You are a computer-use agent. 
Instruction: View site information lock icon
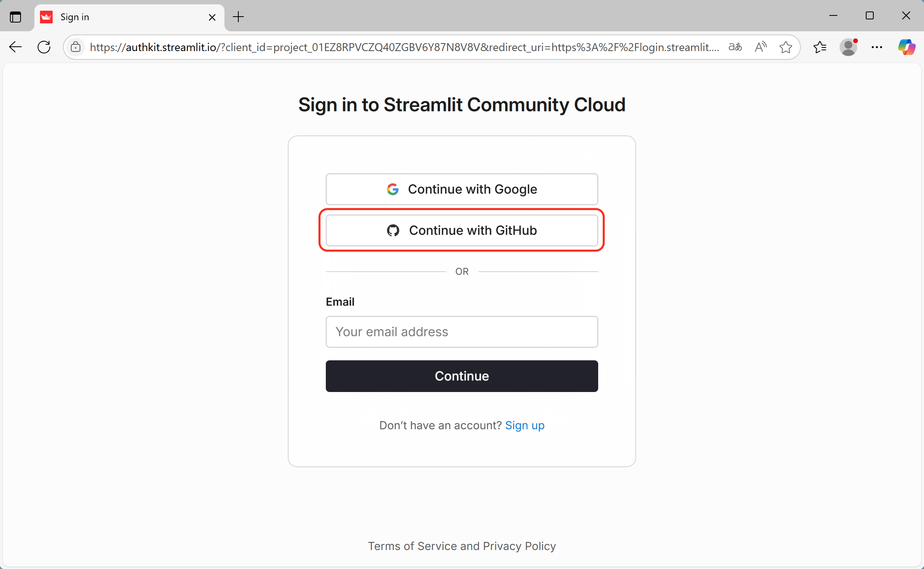click(76, 48)
